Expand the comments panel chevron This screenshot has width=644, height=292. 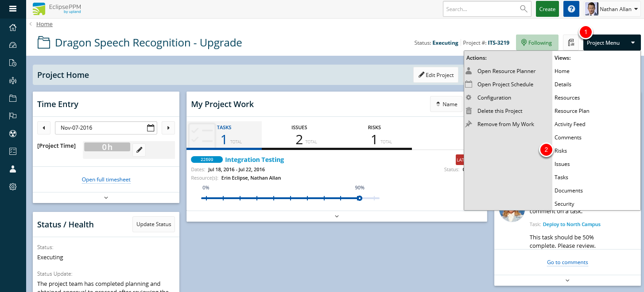pyautogui.click(x=567, y=280)
